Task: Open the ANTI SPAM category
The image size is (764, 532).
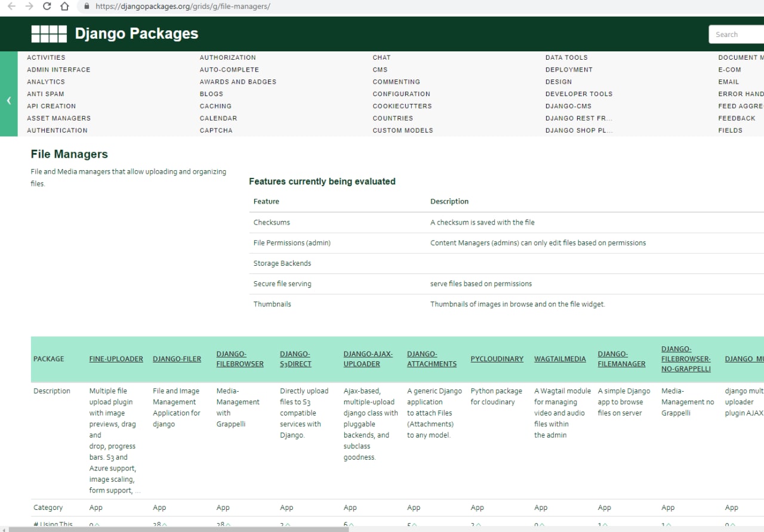Action: click(x=45, y=94)
